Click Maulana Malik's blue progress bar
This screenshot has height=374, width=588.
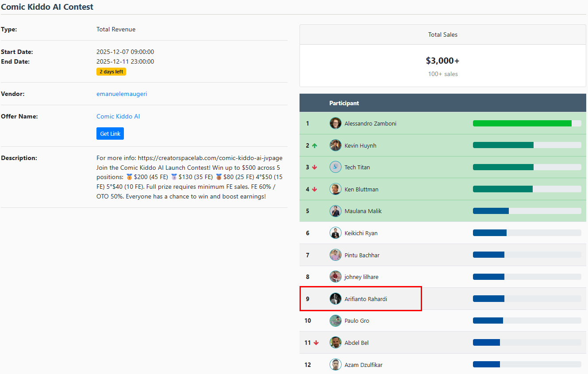tap(491, 211)
